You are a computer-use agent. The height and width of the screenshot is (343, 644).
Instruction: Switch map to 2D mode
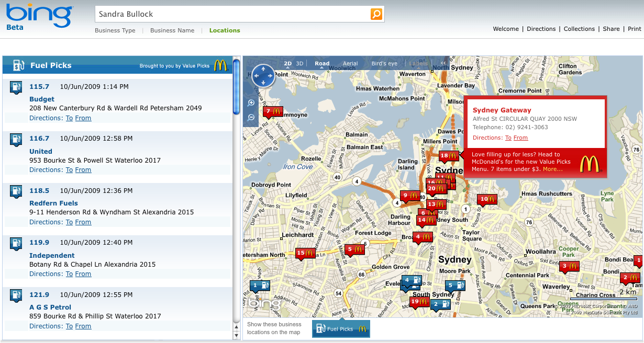point(288,64)
